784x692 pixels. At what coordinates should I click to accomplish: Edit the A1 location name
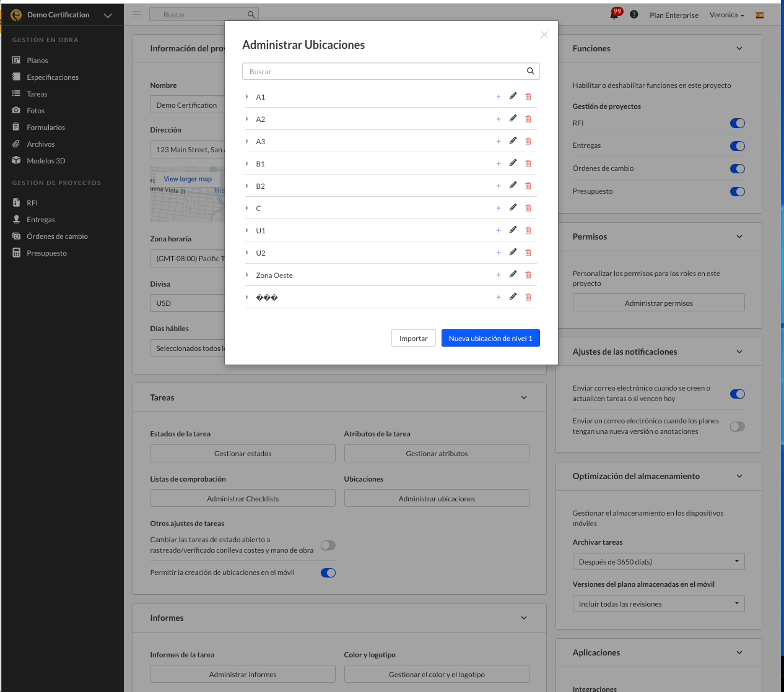pyautogui.click(x=513, y=96)
